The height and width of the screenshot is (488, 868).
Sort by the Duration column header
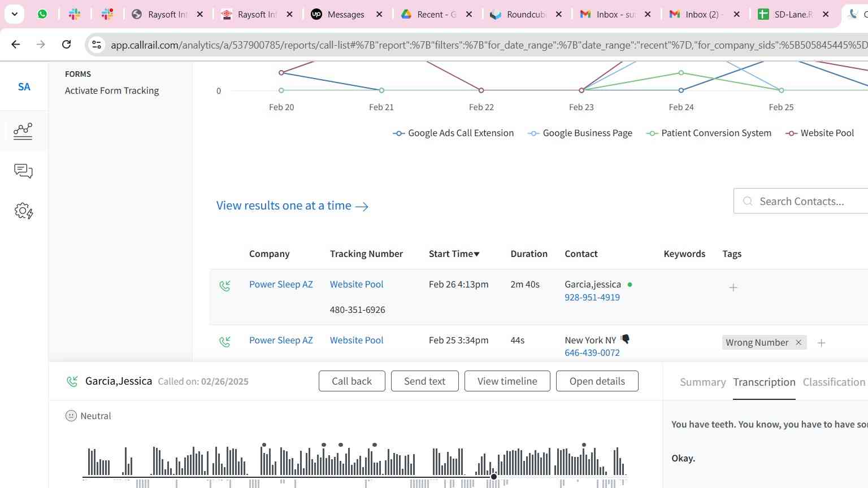click(x=529, y=254)
